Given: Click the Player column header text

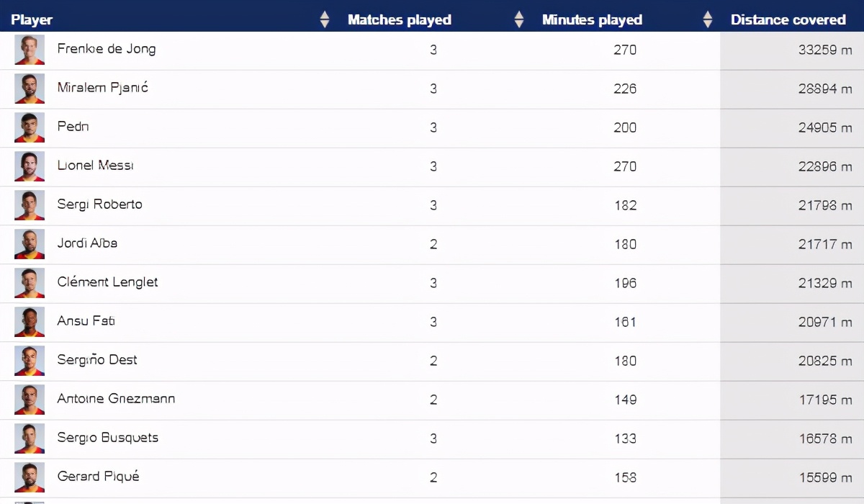Looking at the screenshot, I should pos(32,20).
